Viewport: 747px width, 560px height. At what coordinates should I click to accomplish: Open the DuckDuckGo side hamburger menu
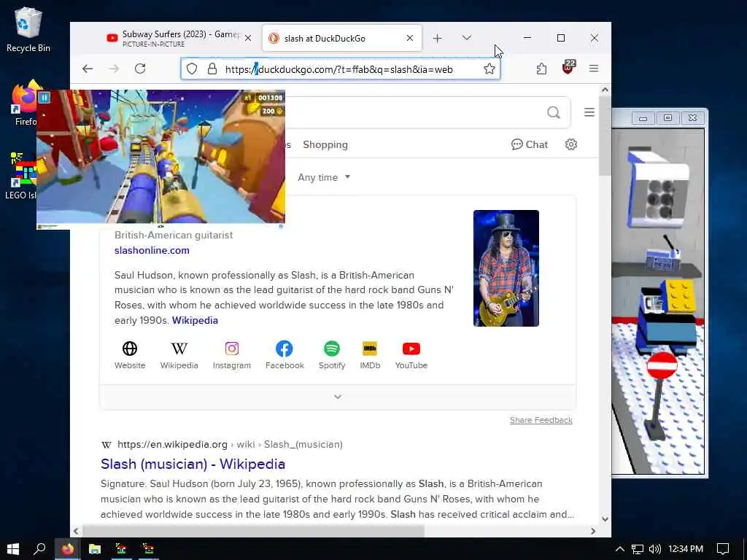point(589,112)
